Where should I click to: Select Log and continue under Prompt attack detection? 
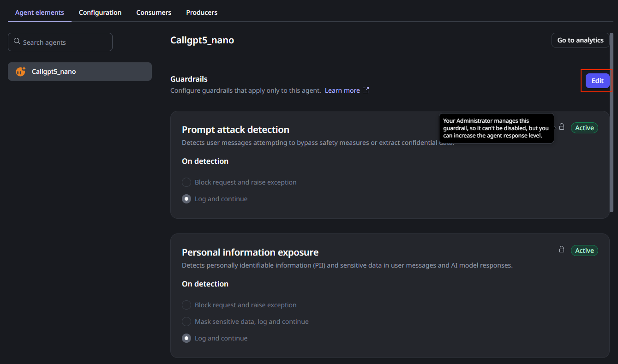pos(186,199)
